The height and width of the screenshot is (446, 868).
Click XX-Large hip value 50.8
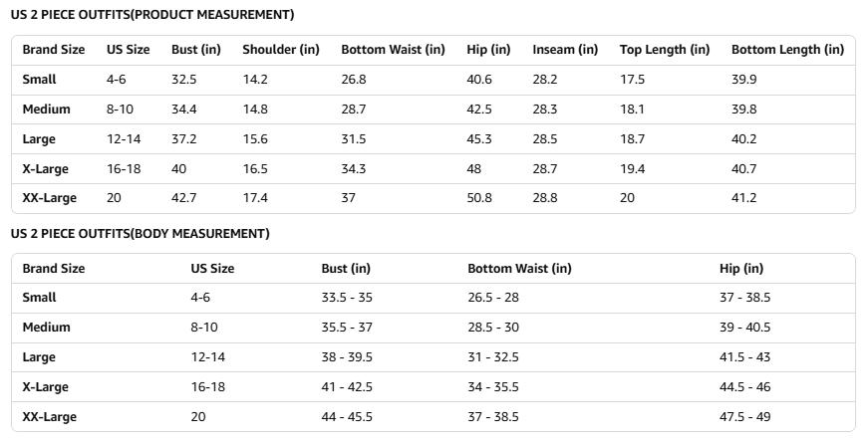pos(479,198)
